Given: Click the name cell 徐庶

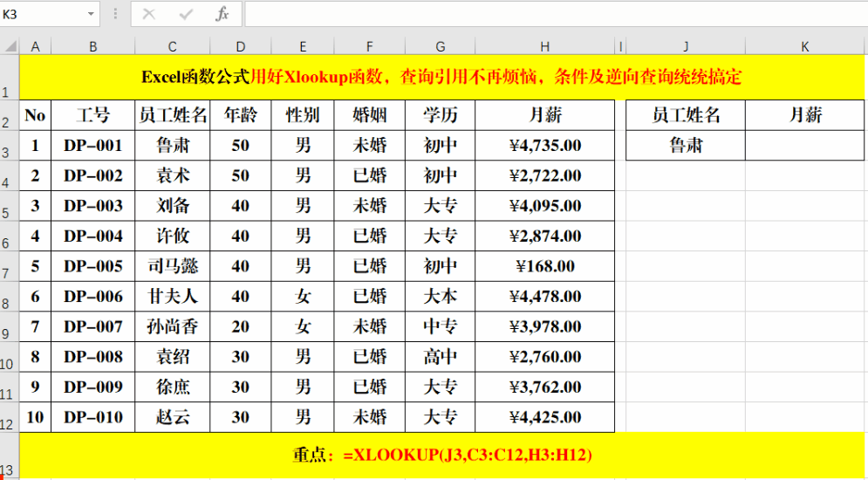Looking at the screenshot, I should (x=173, y=387).
